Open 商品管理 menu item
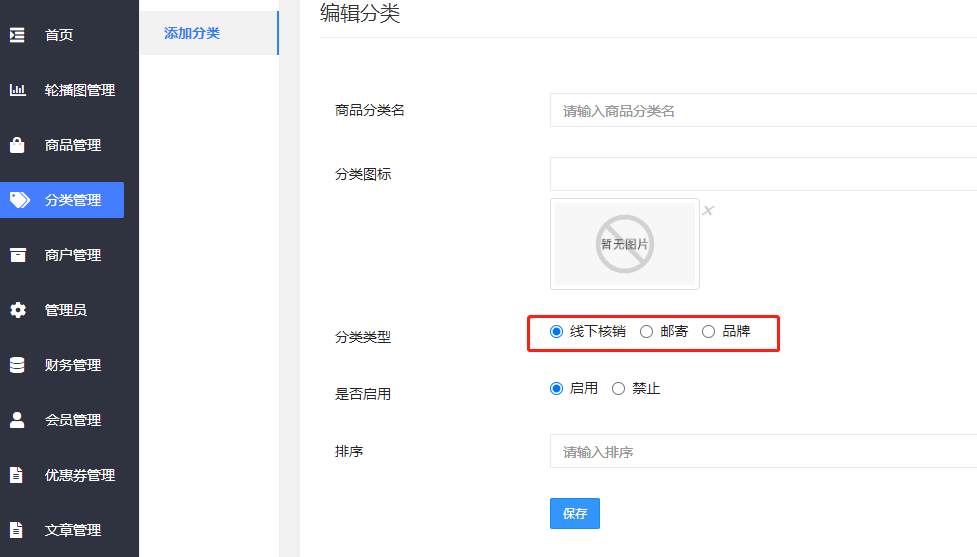This screenshot has height=557, width=977. pyautogui.click(x=73, y=145)
